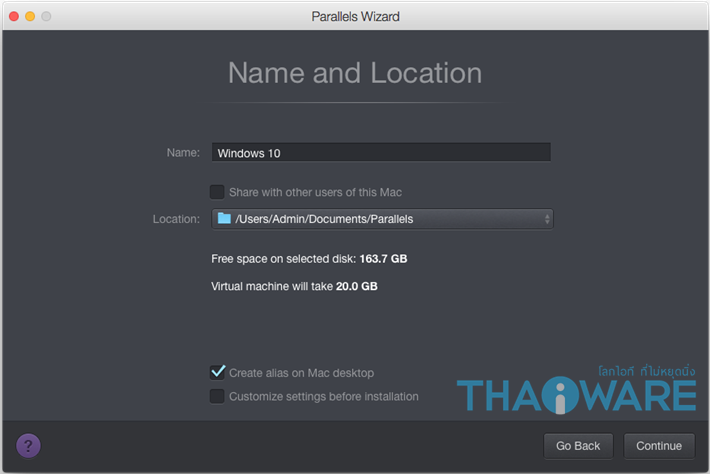Focus the Name field containing Windows 10
The width and height of the screenshot is (710, 474).
coord(381,153)
